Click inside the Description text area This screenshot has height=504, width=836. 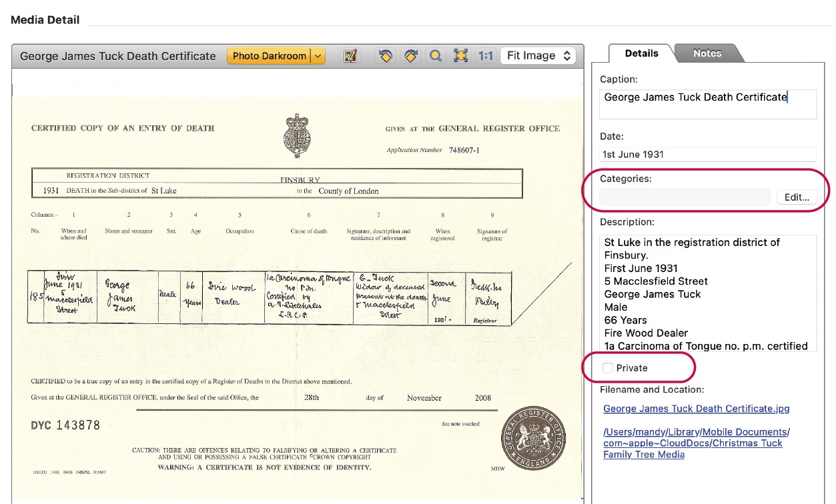(707, 293)
